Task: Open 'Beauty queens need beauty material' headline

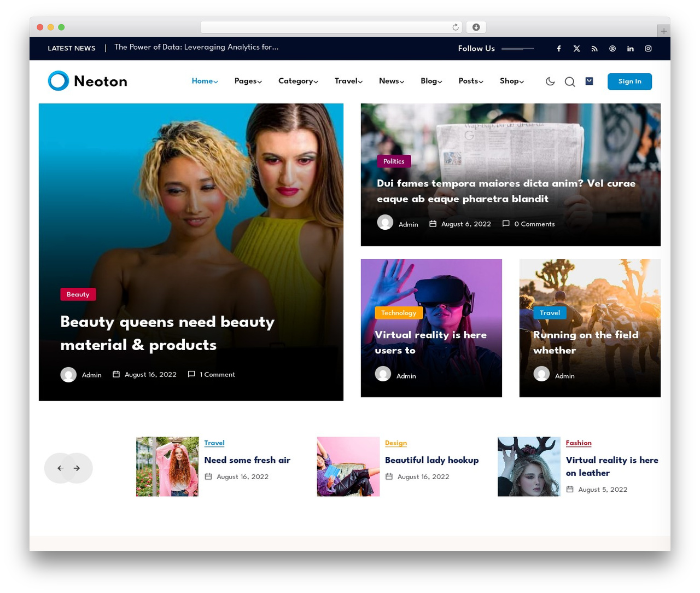Action: [x=167, y=333]
